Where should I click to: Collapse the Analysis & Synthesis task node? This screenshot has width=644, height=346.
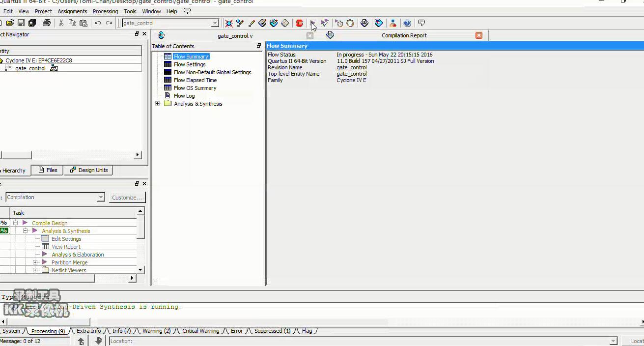pyautogui.click(x=26, y=231)
